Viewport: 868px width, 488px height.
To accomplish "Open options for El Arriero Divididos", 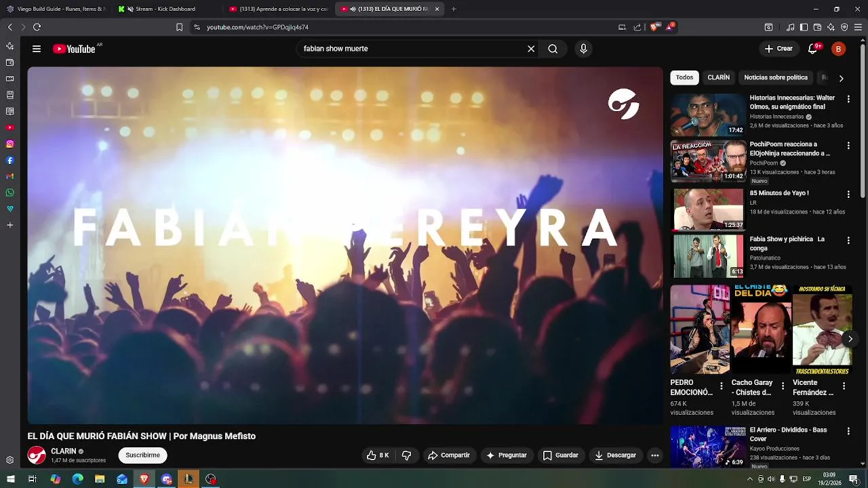I will click(x=848, y=431).
